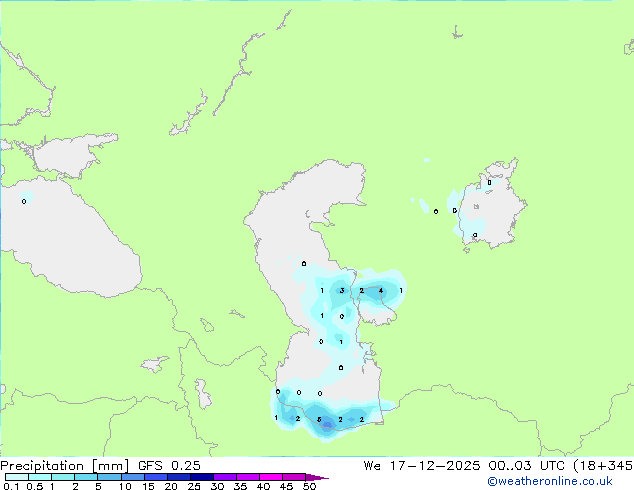Screen dimensions: 634x490
Task: Pick the 10–15 mm blue legend swatch
Action: [x=133, y=477]
